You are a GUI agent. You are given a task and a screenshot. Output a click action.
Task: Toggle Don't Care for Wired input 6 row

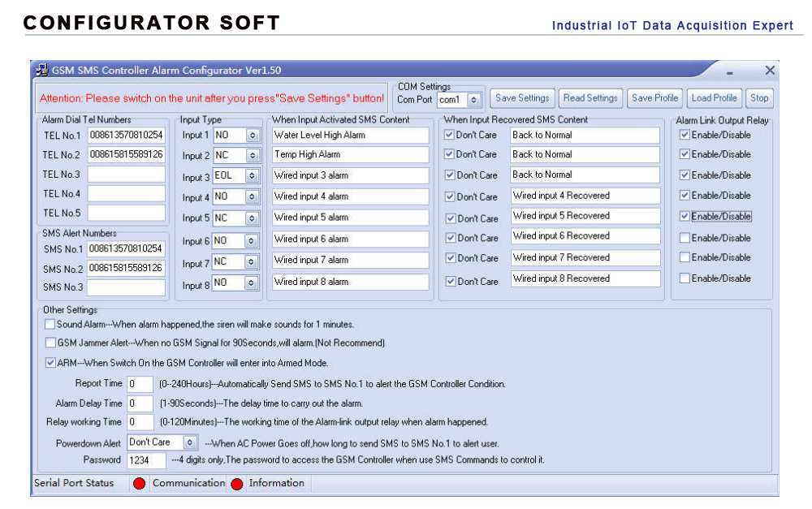pyautogui.click(x=451, y=238)
